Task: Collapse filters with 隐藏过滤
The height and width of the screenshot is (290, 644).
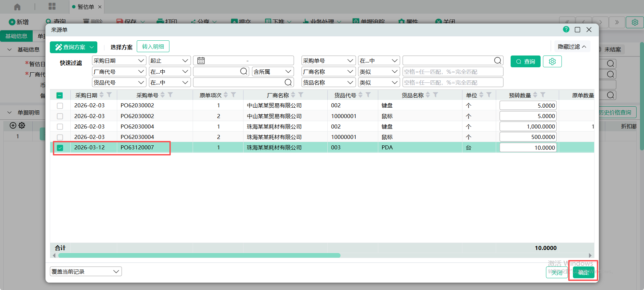Action: tap(572, 47)
